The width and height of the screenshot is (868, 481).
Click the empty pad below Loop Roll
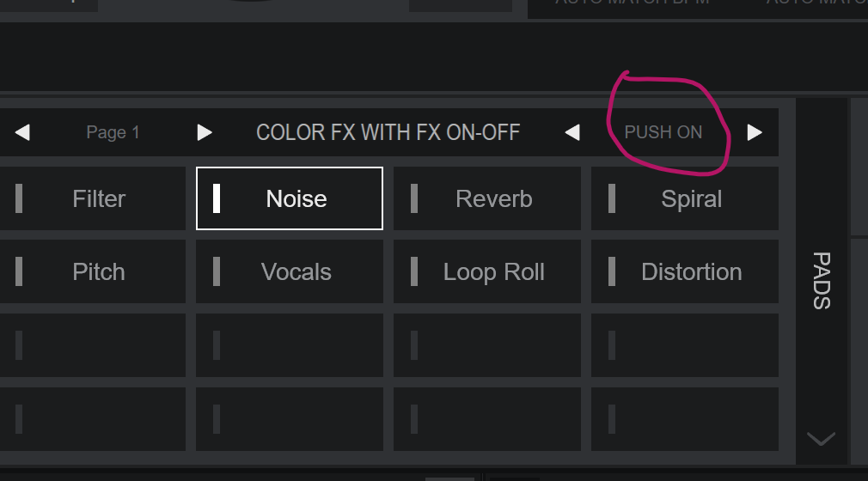(x=487, y=345)
